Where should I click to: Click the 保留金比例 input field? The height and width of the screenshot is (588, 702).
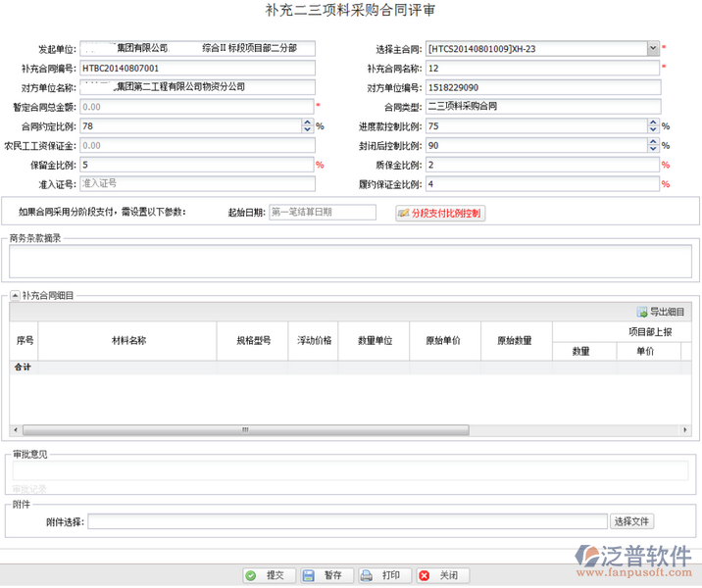(196, 165)
